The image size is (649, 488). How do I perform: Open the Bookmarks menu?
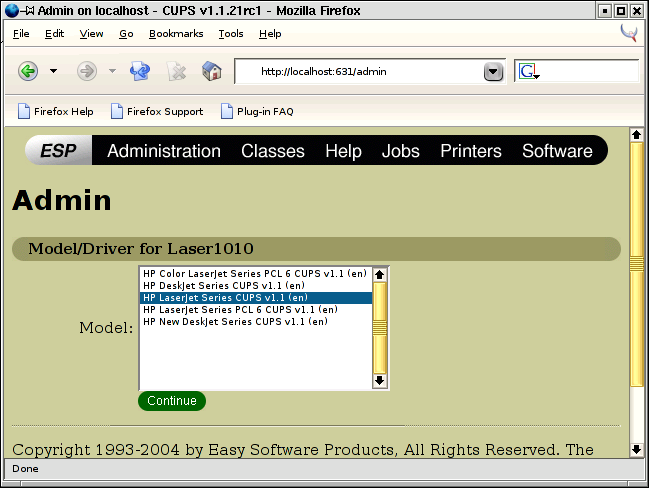coord(176,33)
